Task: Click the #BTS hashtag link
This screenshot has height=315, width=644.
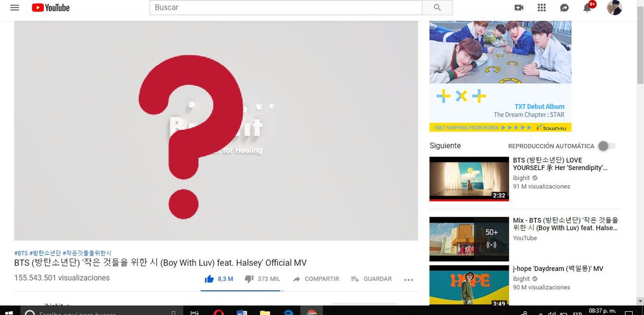Action: click(21, 253)
